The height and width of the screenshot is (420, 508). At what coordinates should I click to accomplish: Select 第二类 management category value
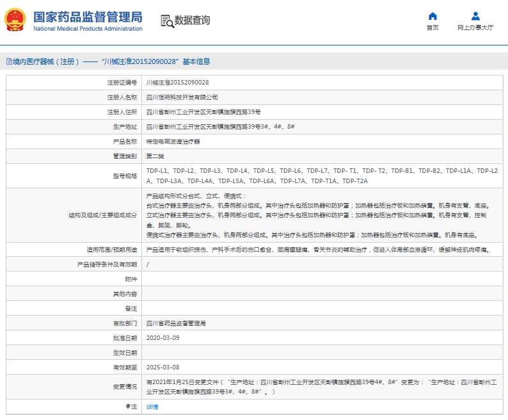(x=155, y=156)
